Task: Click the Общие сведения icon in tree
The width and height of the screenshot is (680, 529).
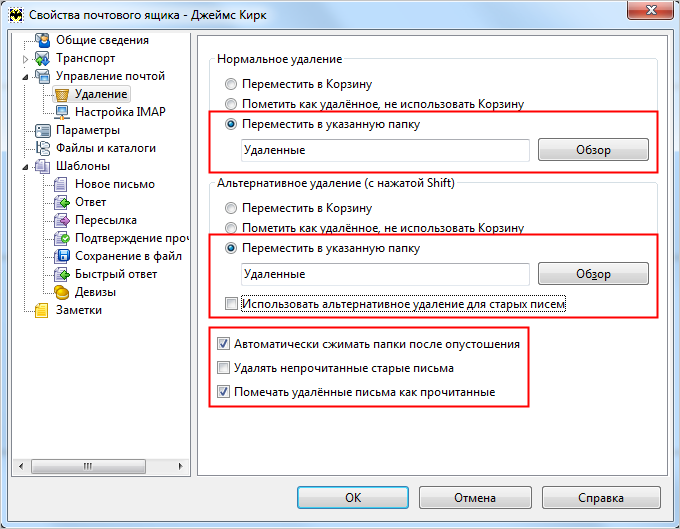Action: [42, 40]
